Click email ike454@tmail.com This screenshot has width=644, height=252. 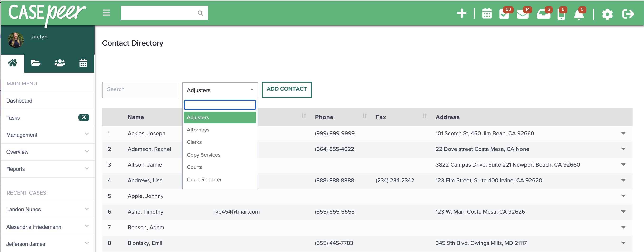click(x=237, y=212)
